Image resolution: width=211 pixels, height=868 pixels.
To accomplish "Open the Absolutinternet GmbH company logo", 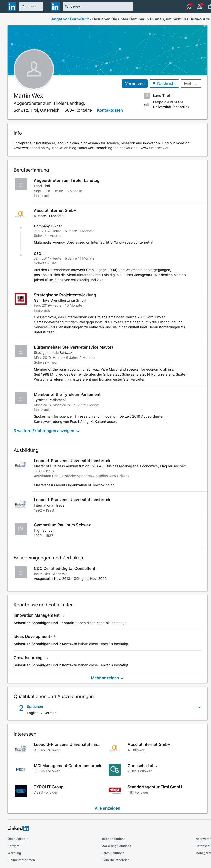I will coord(20,214).
